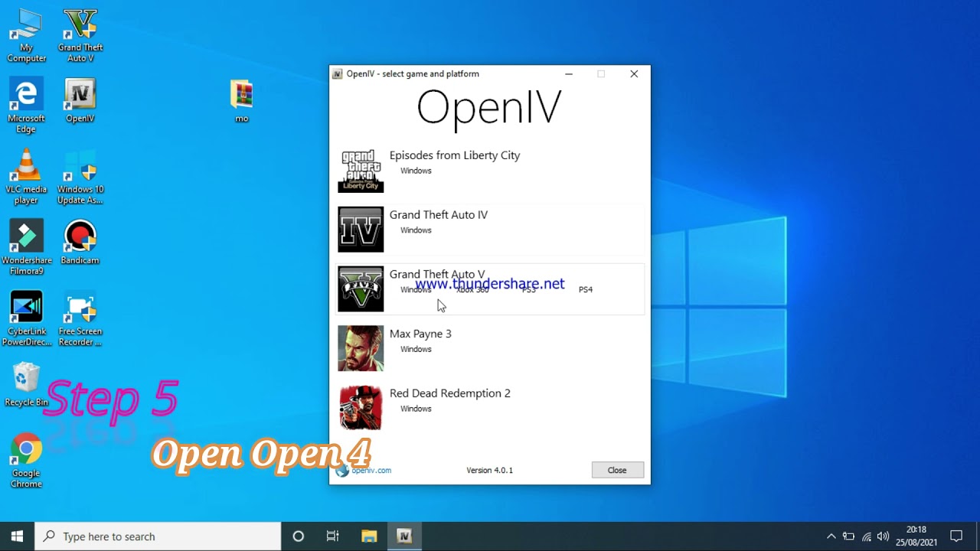Click the Close button in OpenIV dialog
The width and height of the screenshot is (980, 551).
point(617,470)
